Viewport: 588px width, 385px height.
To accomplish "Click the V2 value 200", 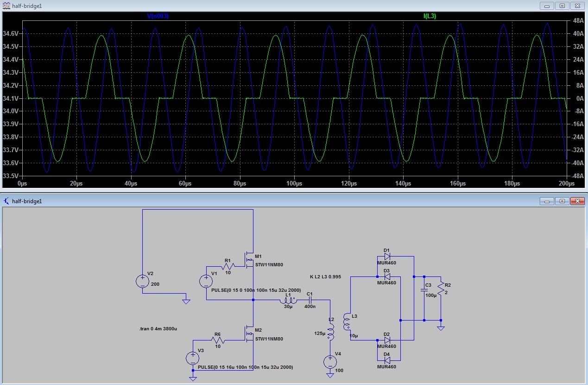I will 155,283.
